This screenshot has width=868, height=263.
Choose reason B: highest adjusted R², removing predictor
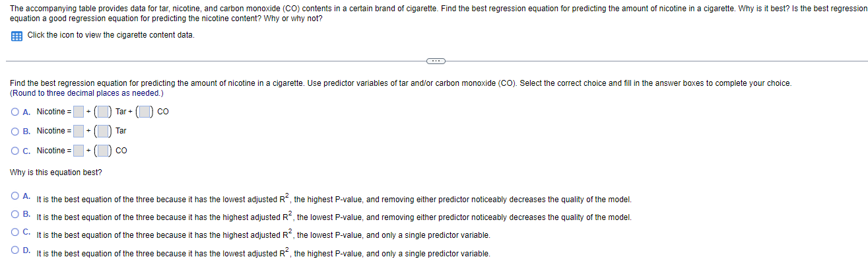(x=15, y=215)
